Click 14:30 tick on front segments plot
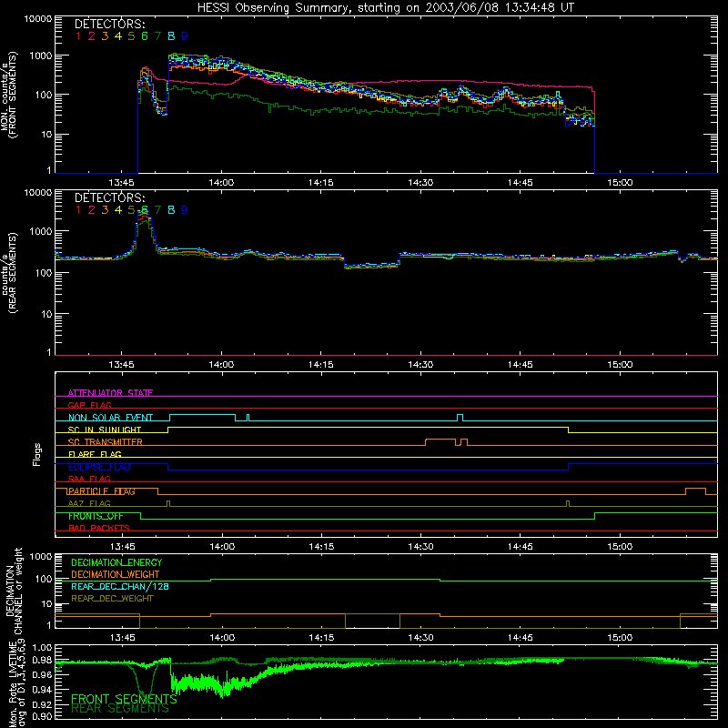The image size is (728, 728). coord(420,183)
